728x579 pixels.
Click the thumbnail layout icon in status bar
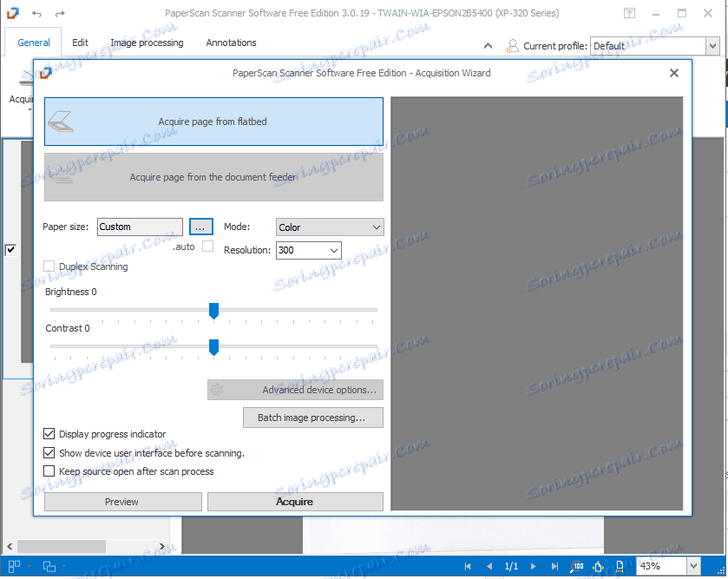[x=15, y=566]
